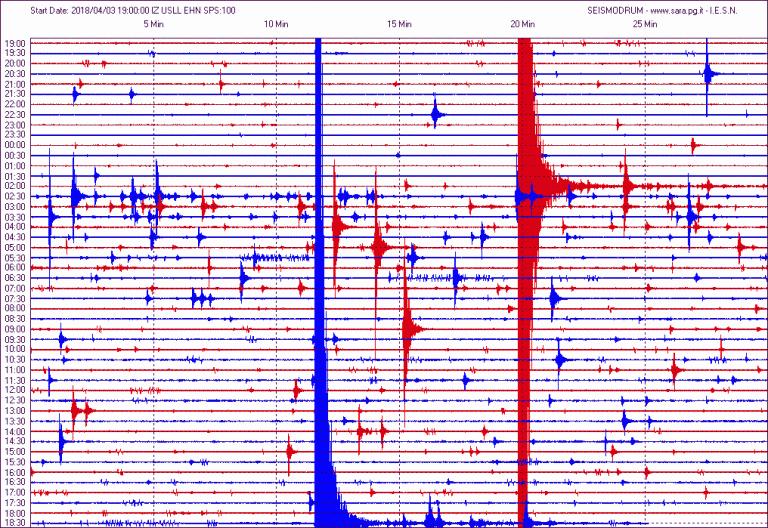Click the 25 Min axis marker
This screenshot has width=768, height=528.
point(645,24)
